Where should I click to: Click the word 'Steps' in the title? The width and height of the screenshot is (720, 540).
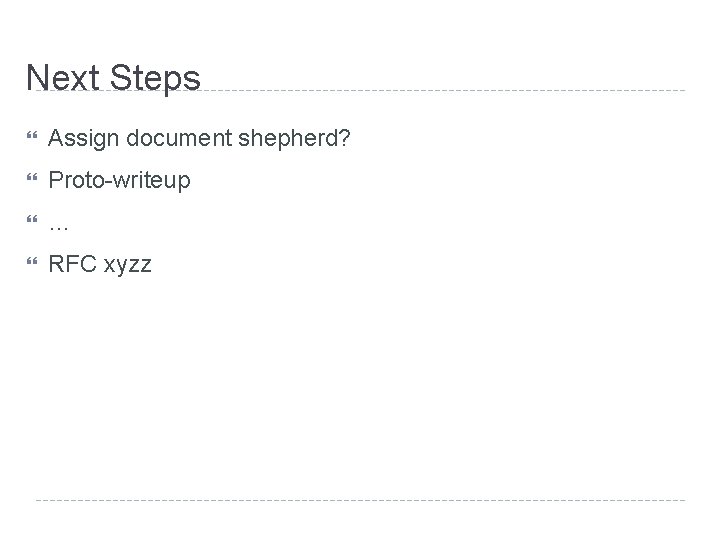[153, 78]
